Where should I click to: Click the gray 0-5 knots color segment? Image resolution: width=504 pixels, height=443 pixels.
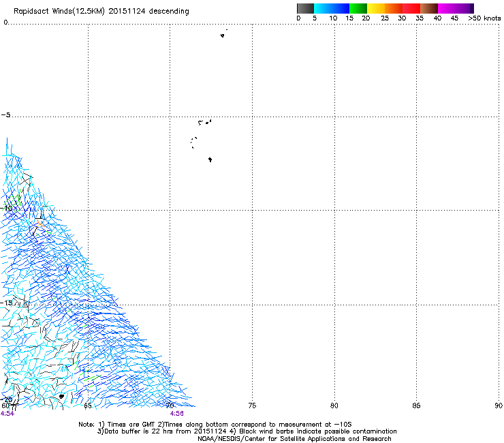pos(305,8)
